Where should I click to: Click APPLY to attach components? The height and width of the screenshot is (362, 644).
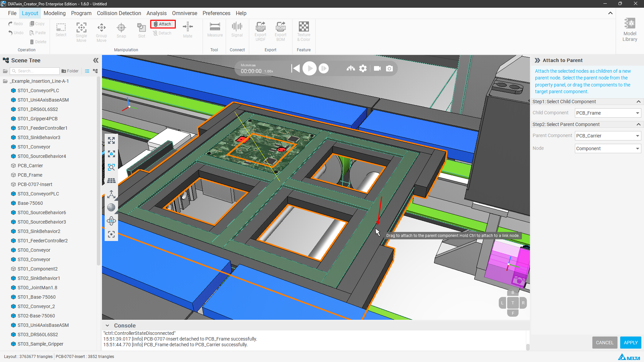pos(631,343)
